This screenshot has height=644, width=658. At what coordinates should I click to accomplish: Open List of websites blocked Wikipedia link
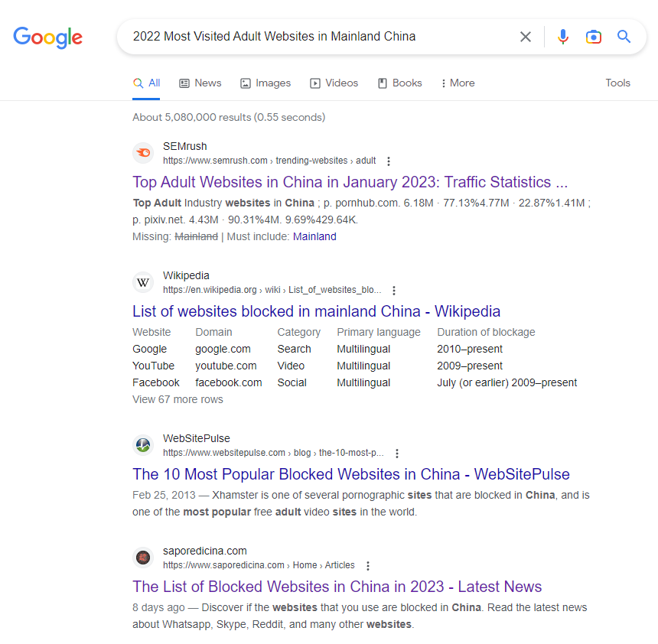click(x=317, y=311)
